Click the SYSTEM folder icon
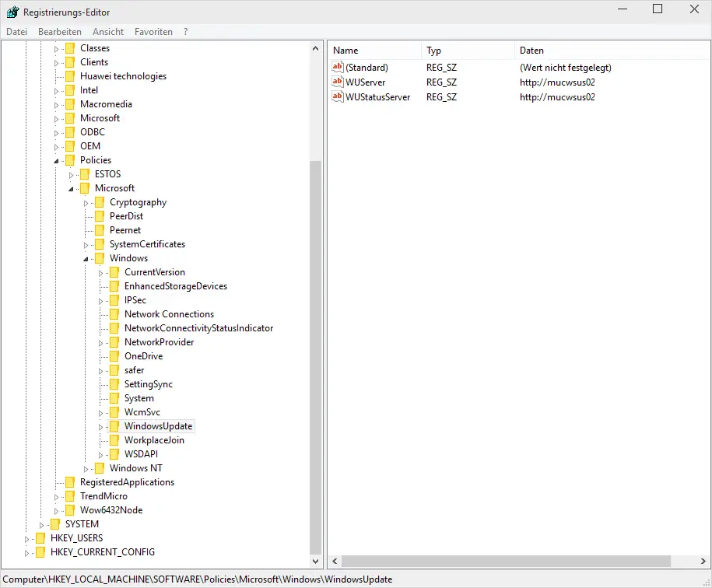Screen dimensions: 712x588 point(55,524)
